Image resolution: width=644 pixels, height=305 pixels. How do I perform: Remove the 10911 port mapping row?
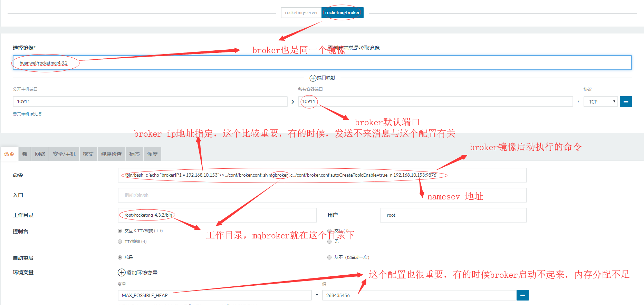(x=626, y=102)
